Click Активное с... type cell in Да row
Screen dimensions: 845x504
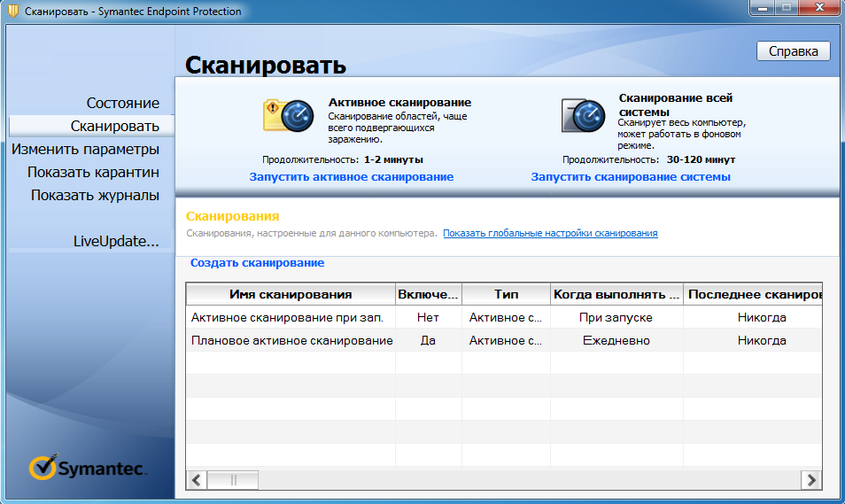pos(506,341)
